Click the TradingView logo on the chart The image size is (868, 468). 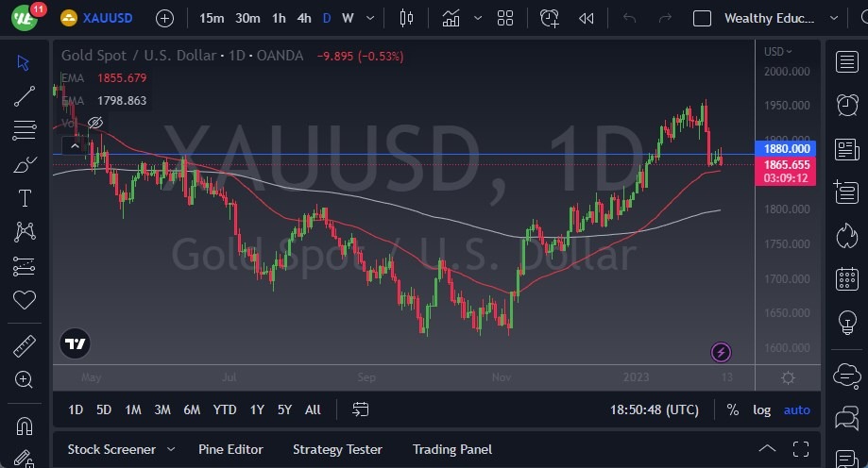pyautogui.click(x=75, y=343)
